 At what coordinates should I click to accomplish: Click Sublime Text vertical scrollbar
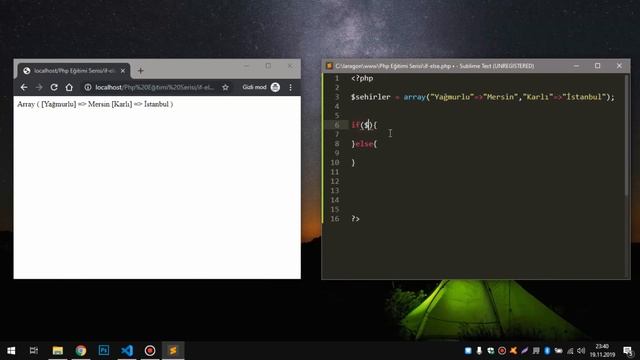click(x=627, y=135)
